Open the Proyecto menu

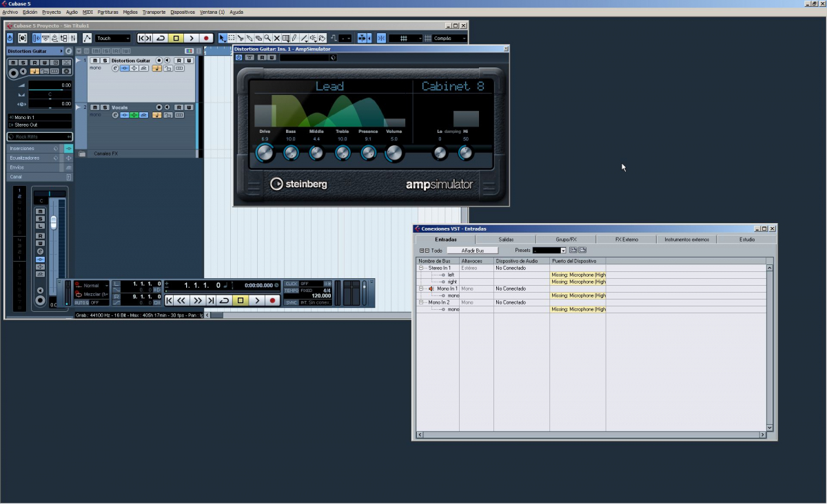[51, 12]
